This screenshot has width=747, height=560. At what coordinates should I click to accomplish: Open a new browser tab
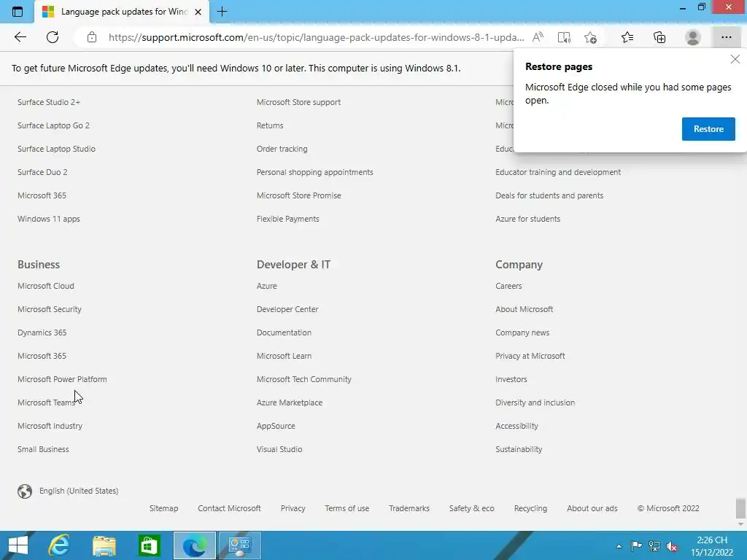(x=222, y=12)
